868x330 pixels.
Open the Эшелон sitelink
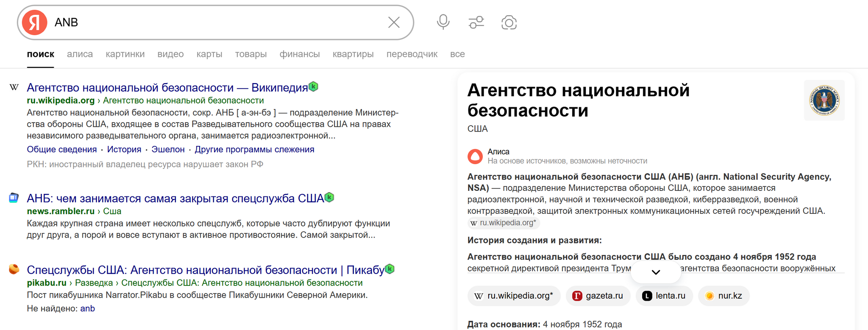(168, 149)
